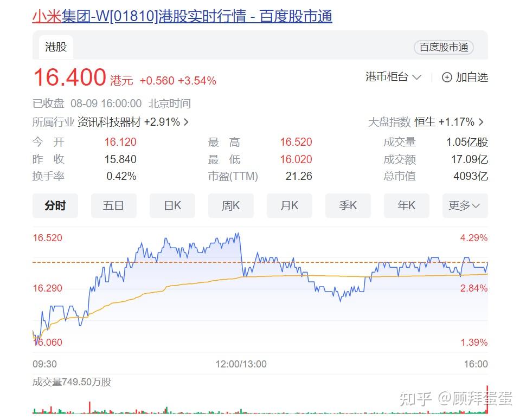Switch to the 分时 chart tab

point(55,205)
